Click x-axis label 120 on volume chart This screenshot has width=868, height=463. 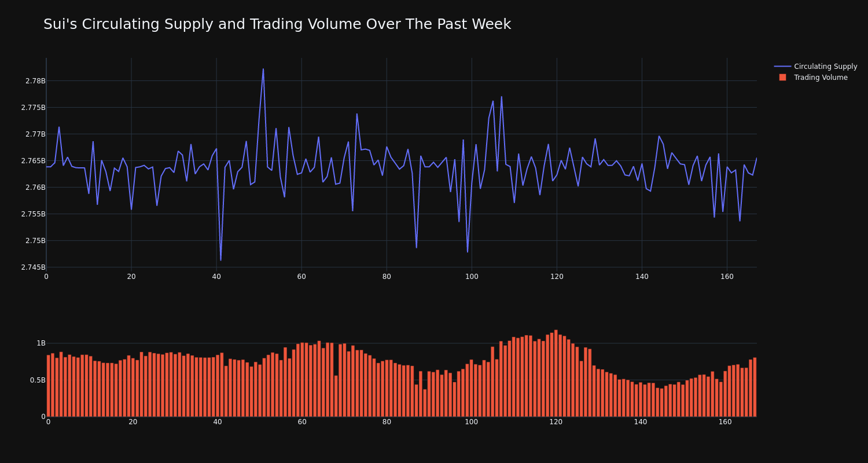[556, 422]
